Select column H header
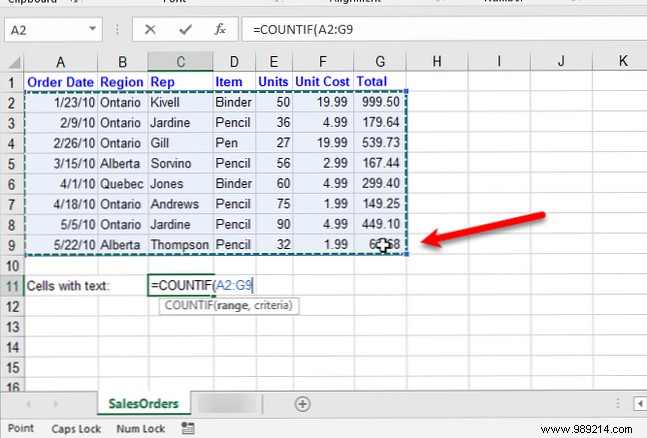The height and width of the screenshot is (438, 647). click(437, 62)
